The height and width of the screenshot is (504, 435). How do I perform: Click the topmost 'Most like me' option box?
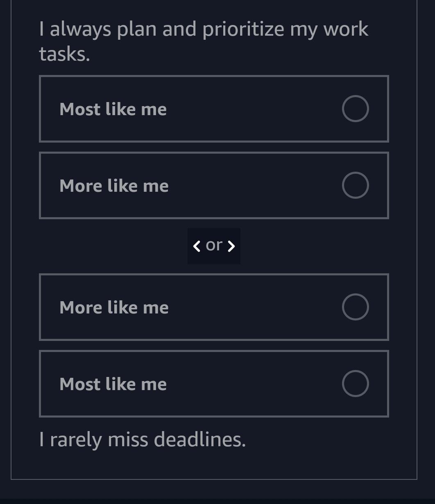click(x=214, y=109)
